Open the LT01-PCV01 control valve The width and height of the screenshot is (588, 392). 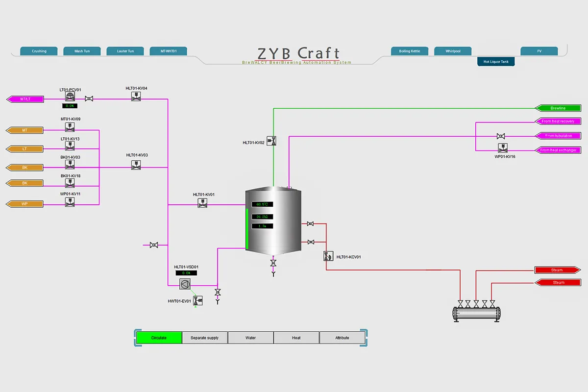(70, 97)
